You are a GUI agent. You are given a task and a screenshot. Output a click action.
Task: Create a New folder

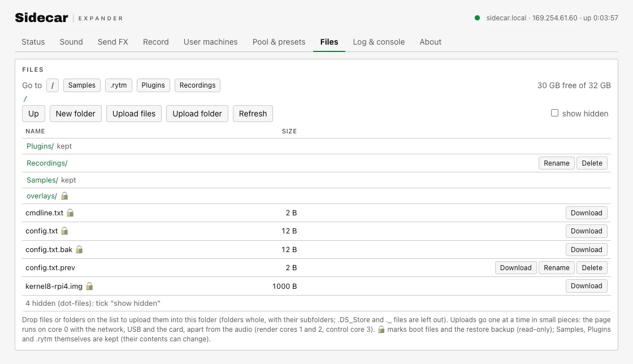coord(76,114)
